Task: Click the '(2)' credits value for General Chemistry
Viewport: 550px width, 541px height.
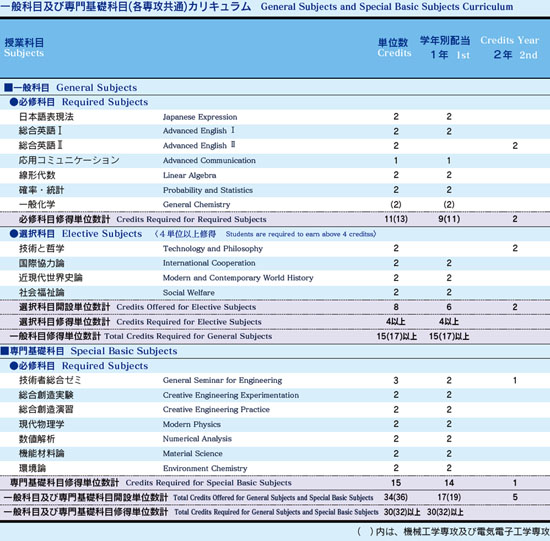Action: [396, 205]
